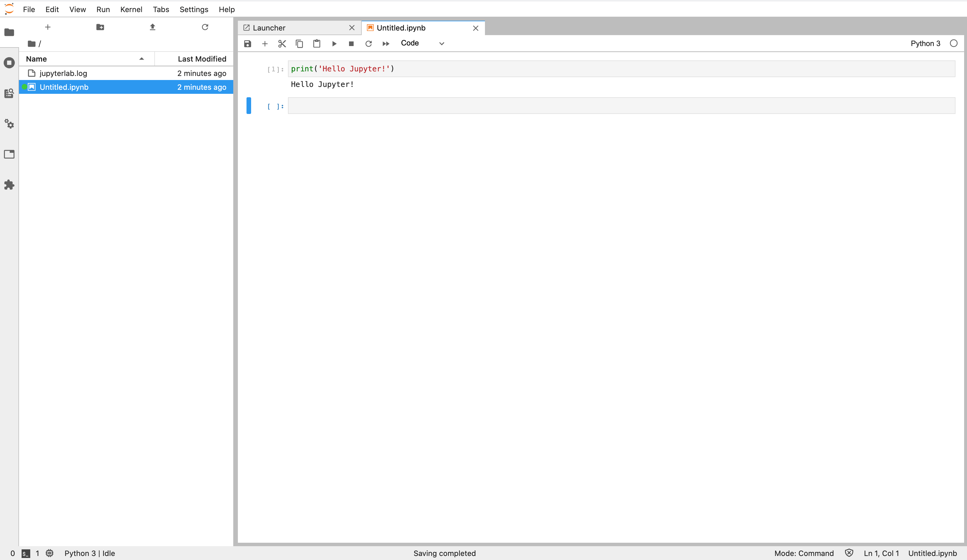
Task: Click into the empty second code cell
Action: tap(621, 106)
